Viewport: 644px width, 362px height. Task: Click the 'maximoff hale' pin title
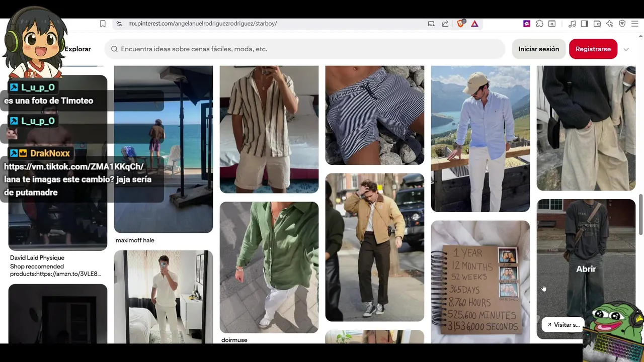[135, 240]
